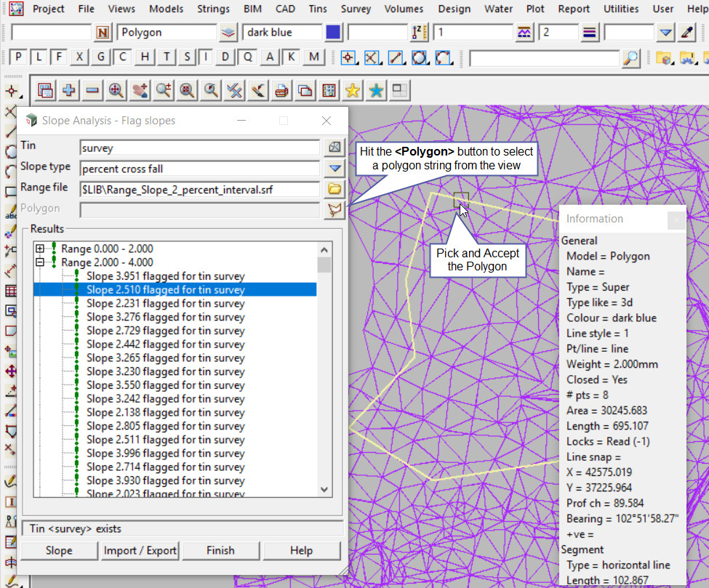Image resolution: width=709 pixels, height=588 pixels.
Task: Click the yellow star icon in view toolbar
Action: pyautogui.click(x=353, y=90)
